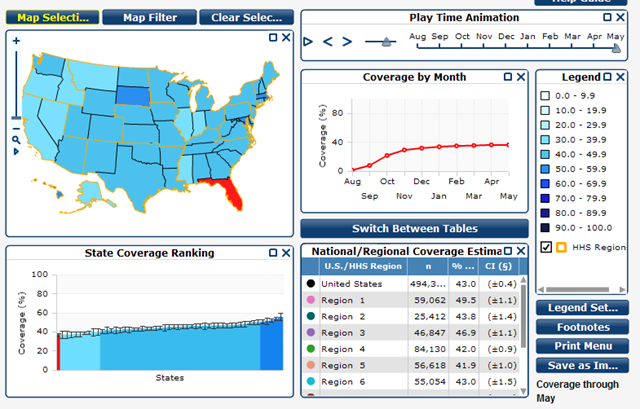Click the animation speed slider handle

pos(386,42)
